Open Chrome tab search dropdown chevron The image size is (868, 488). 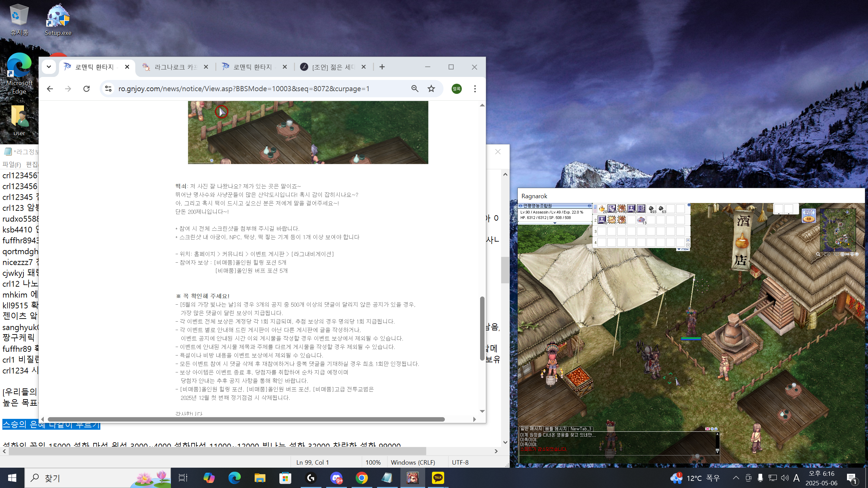tap(48, 67)
